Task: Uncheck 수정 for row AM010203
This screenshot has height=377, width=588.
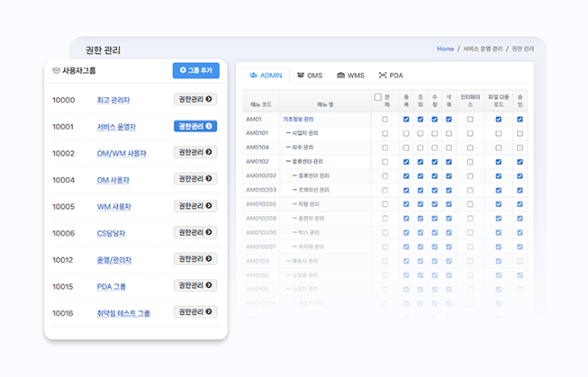Action: (x=435, y=191)
